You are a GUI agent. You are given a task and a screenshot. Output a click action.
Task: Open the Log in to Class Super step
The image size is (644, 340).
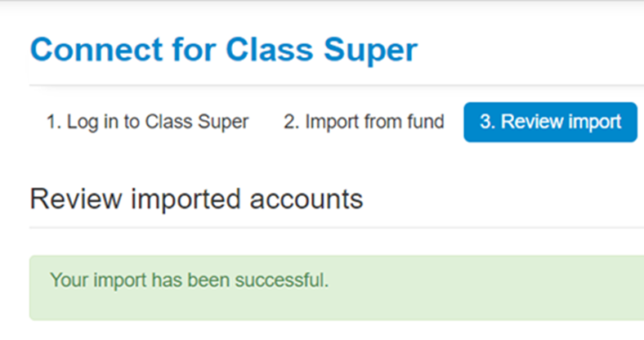(x=147, y=123)
